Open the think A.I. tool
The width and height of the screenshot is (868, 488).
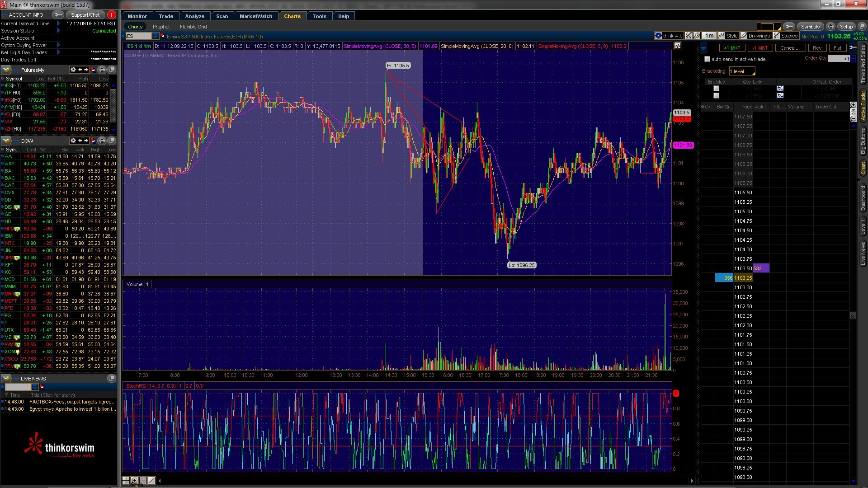pyautogui.click(x=668, y=36)
